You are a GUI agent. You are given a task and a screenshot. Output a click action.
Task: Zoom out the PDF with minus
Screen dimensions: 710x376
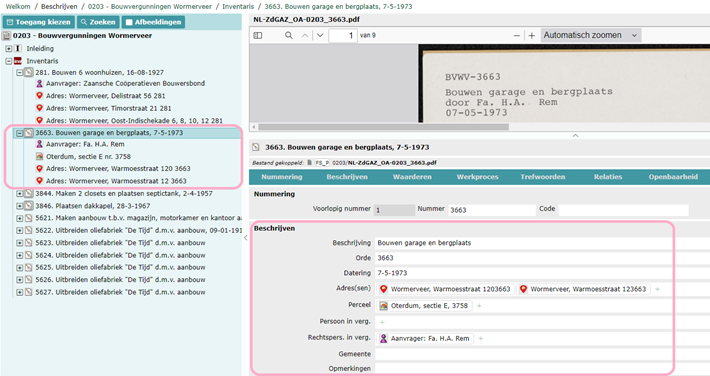tap(517, 35)
